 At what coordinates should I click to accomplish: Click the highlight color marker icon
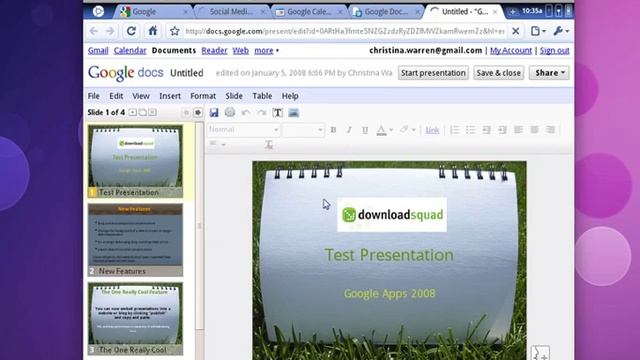pos(404,129)
